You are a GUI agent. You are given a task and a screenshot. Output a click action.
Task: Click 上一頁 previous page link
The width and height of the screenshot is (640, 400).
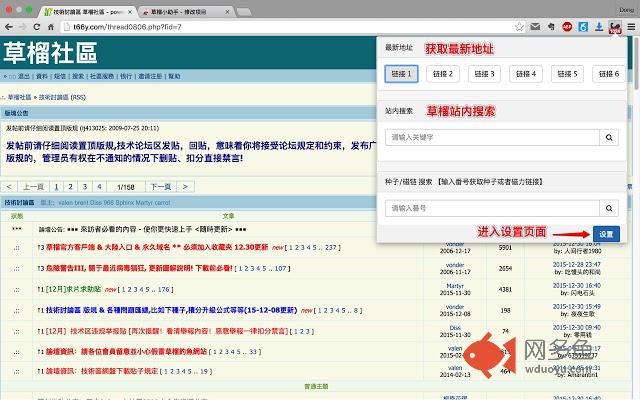tap(33, 187)
